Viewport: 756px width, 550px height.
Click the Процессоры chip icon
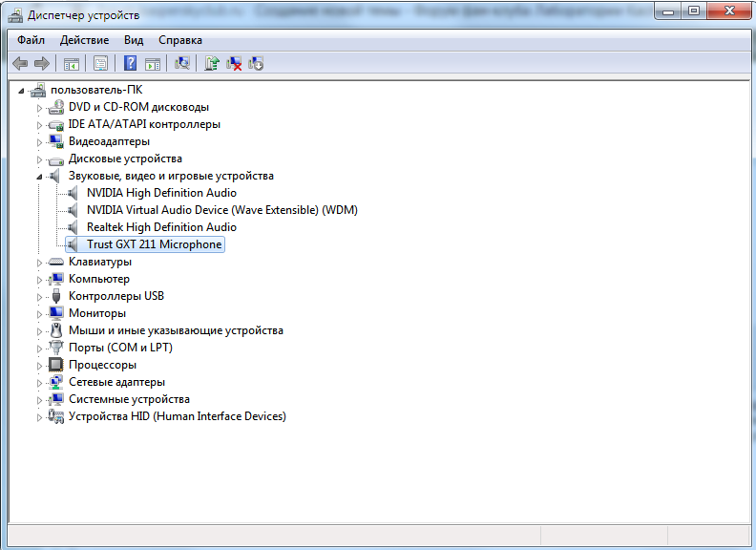(x=56, y=365)
